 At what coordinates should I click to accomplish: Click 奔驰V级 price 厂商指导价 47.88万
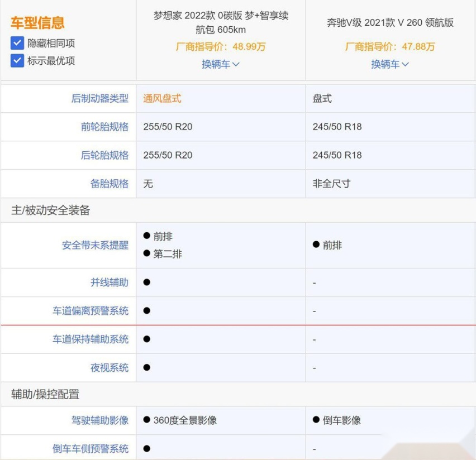tap(390, 47)
